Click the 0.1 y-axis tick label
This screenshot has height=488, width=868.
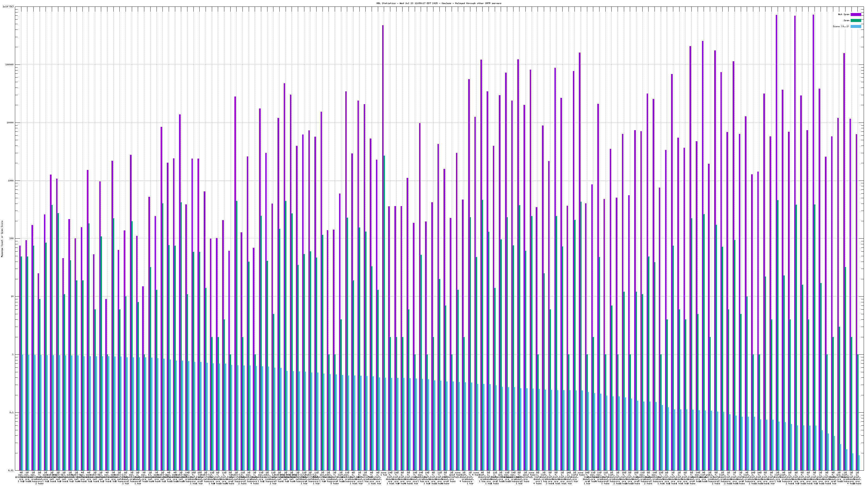pyautogui.click(x=12, y=413)
